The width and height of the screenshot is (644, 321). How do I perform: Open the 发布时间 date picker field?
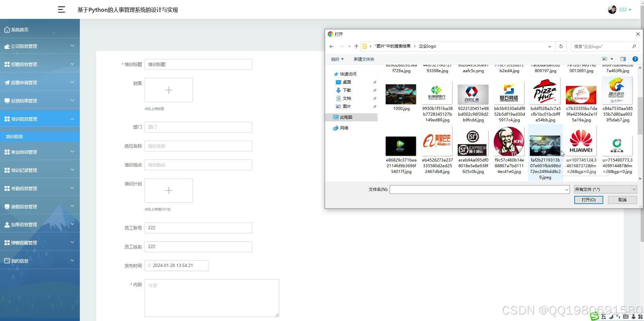[x=176, y=266]
